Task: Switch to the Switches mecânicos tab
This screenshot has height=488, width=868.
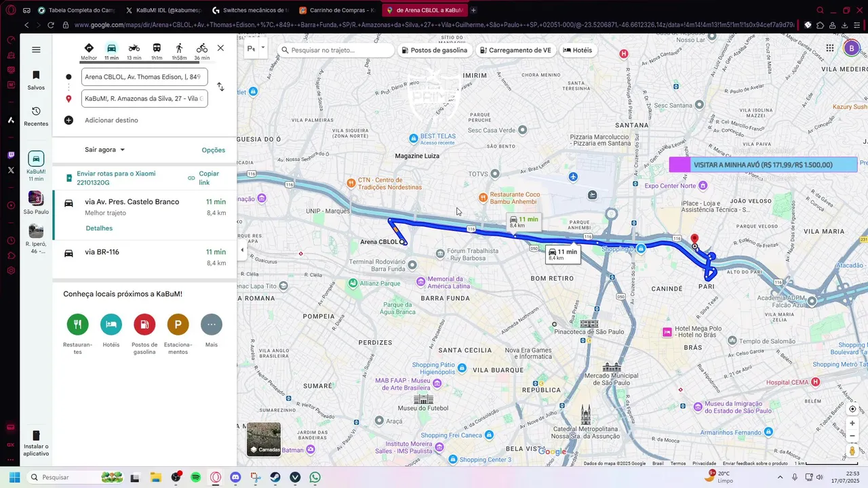Action: point(251,10)
